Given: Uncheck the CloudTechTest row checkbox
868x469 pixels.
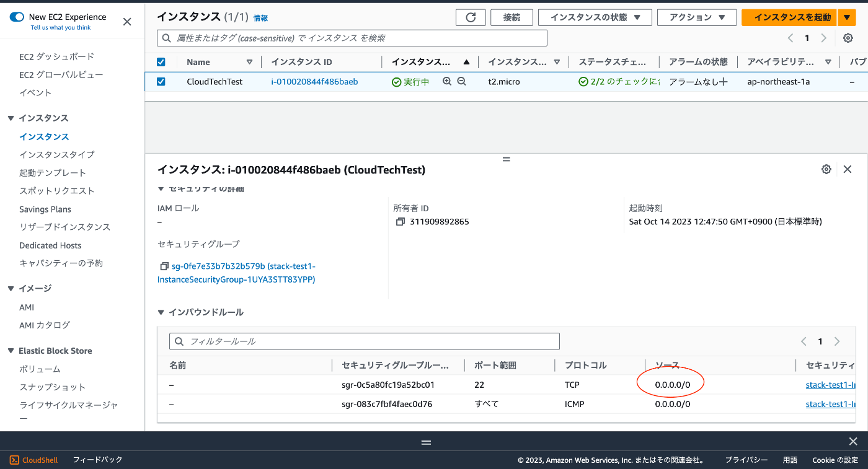Looking at the screenshot, I should (161, 81).
